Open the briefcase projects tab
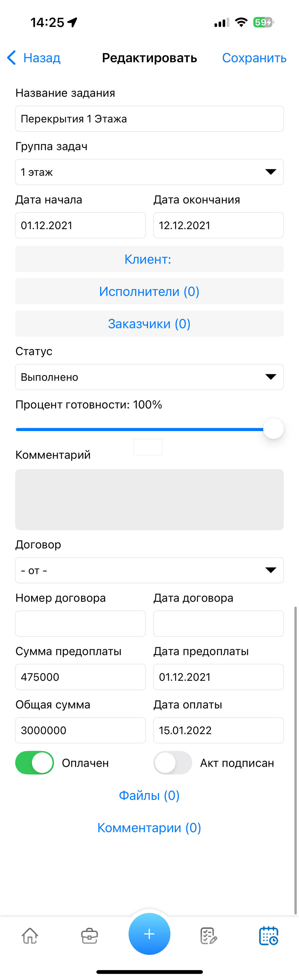Viewport: 299px width, 980px height. point(90,936)
